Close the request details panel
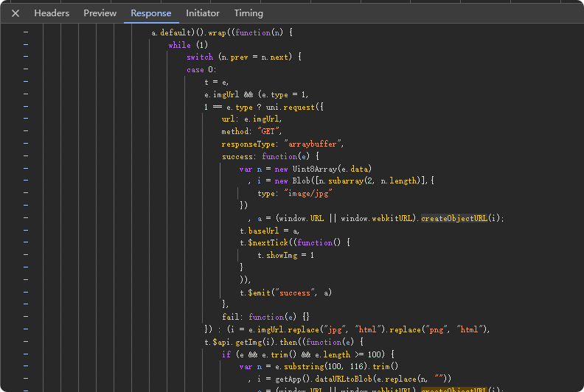584x392 pixels. 15,13
